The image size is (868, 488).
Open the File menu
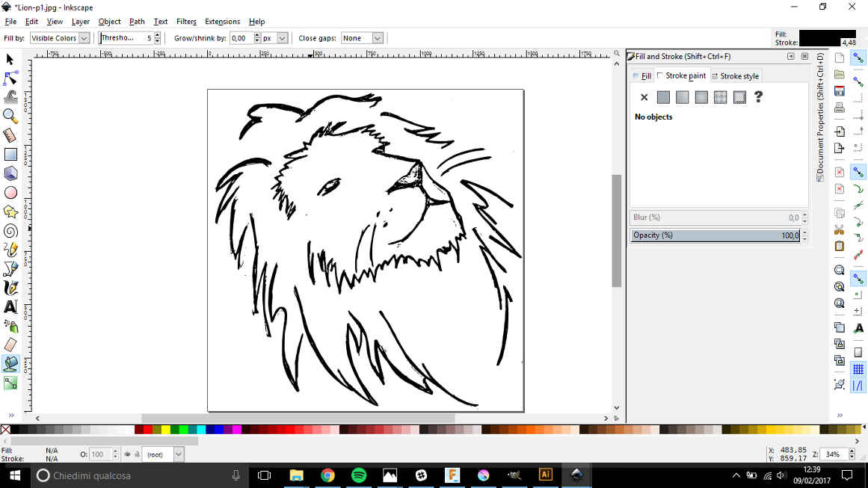click(x=10, y=22)
